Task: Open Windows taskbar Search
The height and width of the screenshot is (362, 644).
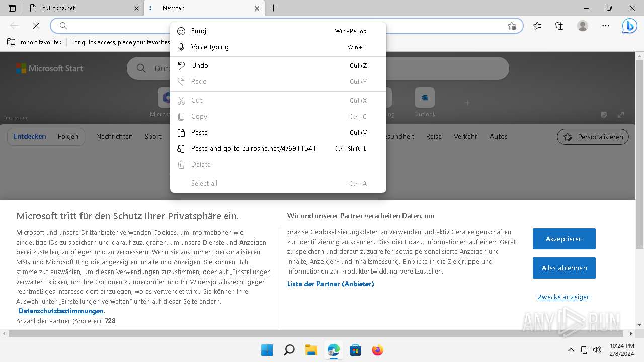Action: 289,350
